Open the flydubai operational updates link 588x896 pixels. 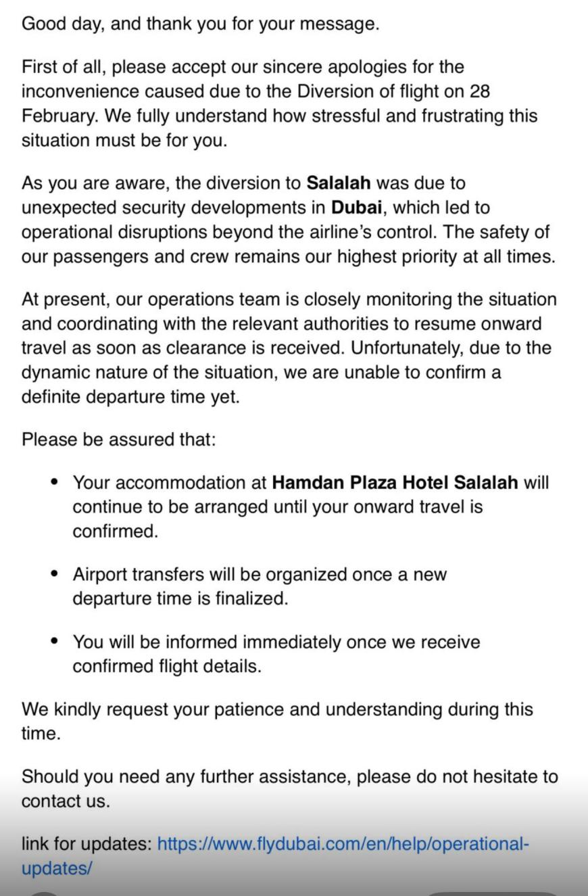[x=342, y=845]
